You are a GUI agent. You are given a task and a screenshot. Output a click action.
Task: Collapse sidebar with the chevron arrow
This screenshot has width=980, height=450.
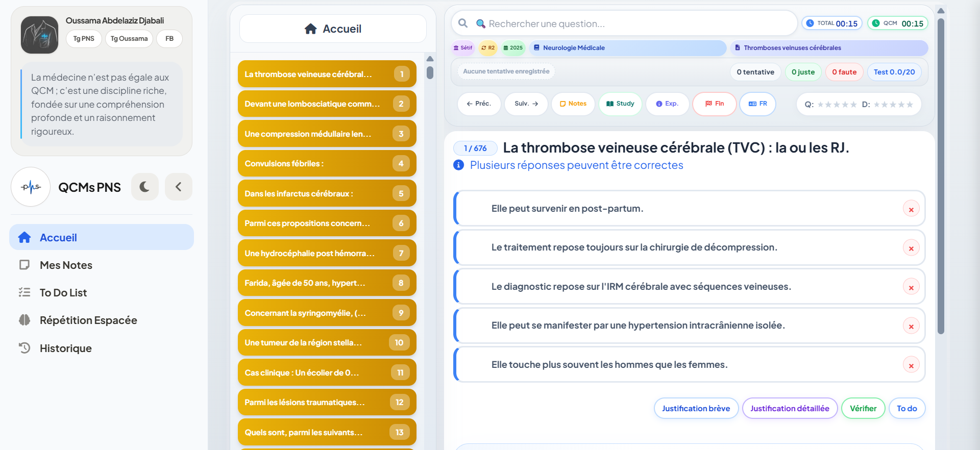click(179, 187)
